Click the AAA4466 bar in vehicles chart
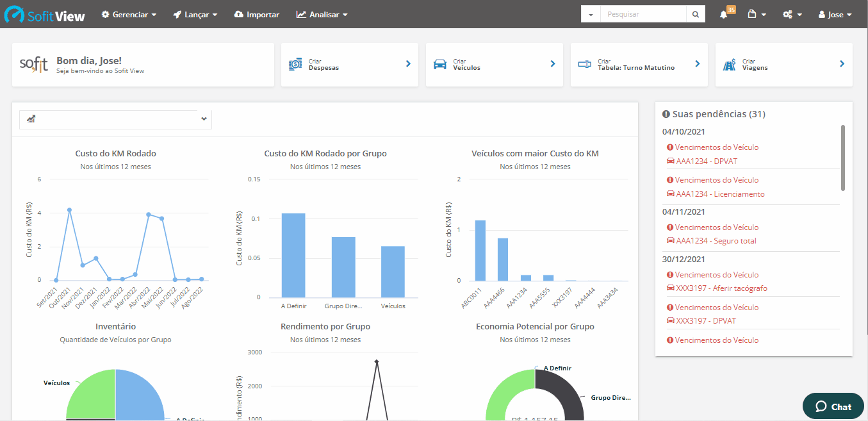 [503, 260]
